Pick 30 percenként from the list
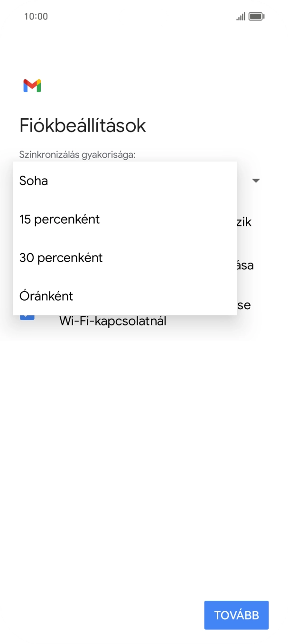 [x=60, y=257]
